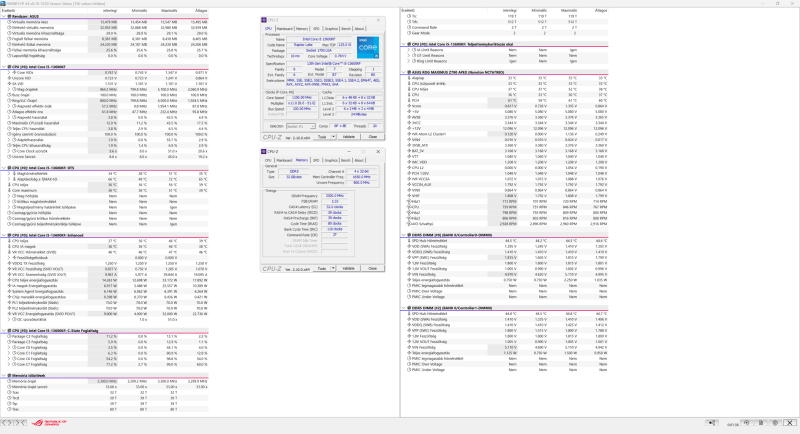Switch to Mainboard tab in the upper CPU-Z window

tap(285, 29)
